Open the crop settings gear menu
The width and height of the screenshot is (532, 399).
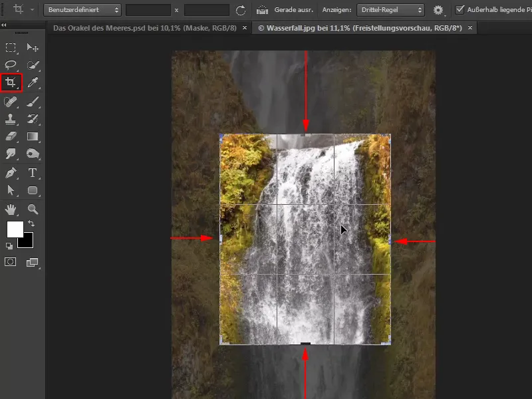(438, 10)
